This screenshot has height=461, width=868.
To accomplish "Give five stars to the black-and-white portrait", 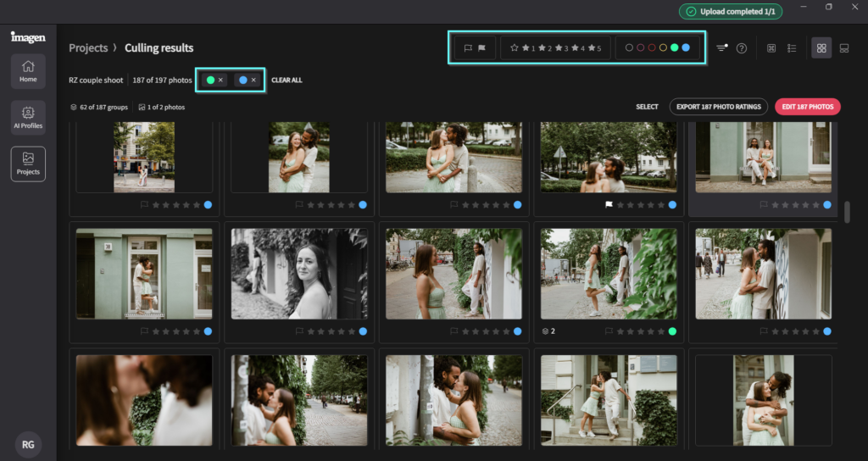I will point(352,331).
